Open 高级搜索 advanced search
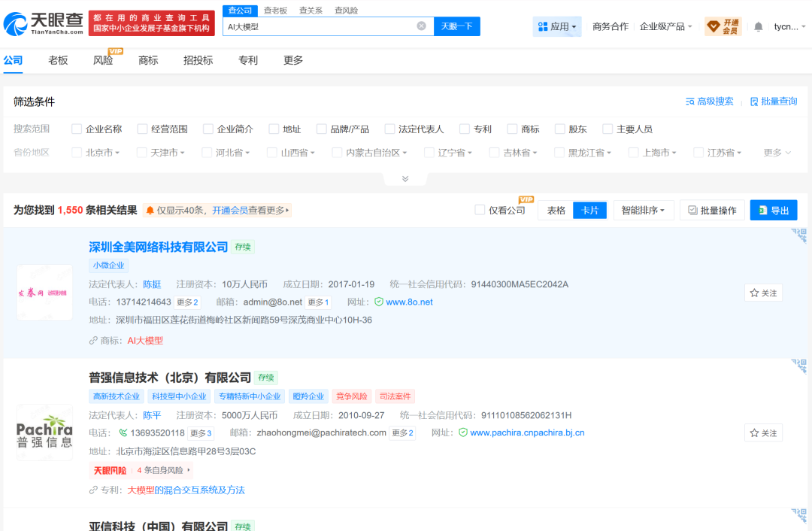The height and width of the screenshot is (531, 812). [710, 102]
